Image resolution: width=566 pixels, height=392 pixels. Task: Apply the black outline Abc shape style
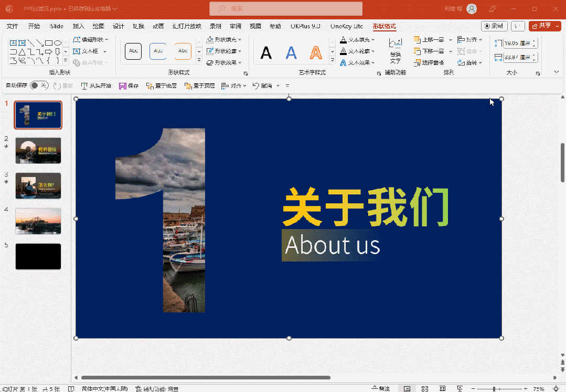(x=133, y=51)
